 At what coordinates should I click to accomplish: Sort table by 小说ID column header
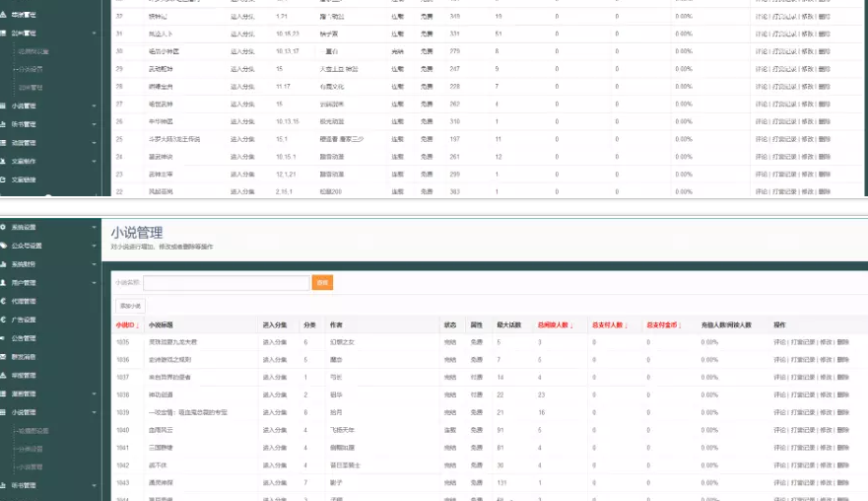coord(127,324)
